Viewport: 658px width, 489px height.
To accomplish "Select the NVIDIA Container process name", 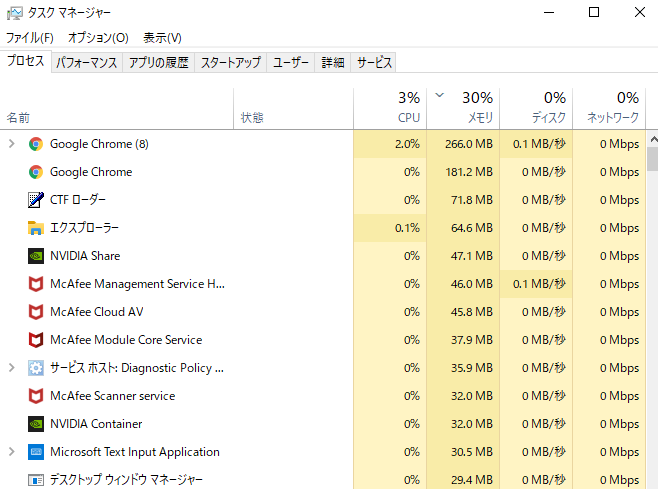I will pos(96,424).
